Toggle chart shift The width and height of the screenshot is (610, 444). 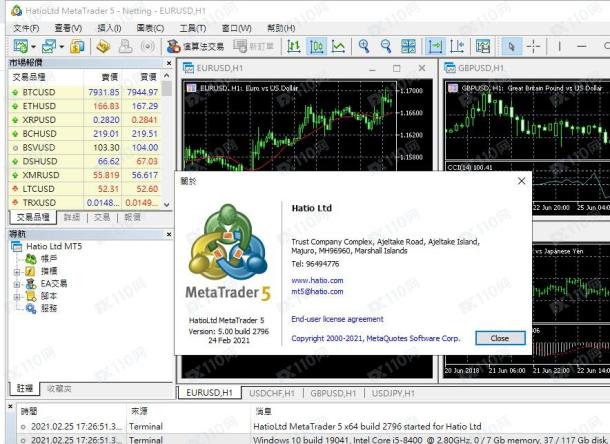coord(457,46)
